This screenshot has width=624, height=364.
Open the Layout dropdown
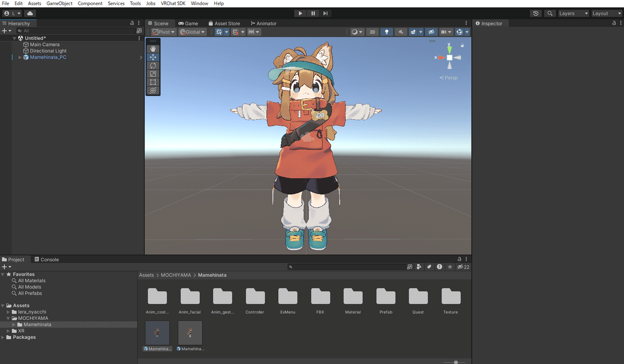point(607,14)
